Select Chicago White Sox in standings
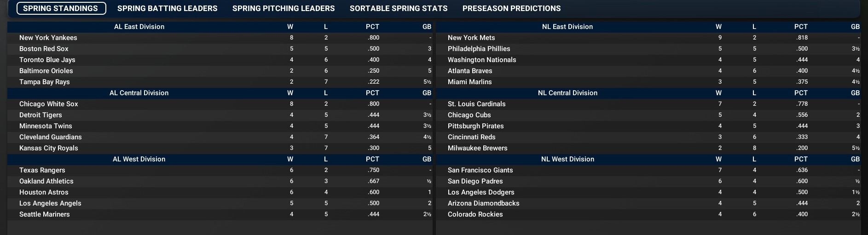Viewport: 868px width, 235px height. 49,104
